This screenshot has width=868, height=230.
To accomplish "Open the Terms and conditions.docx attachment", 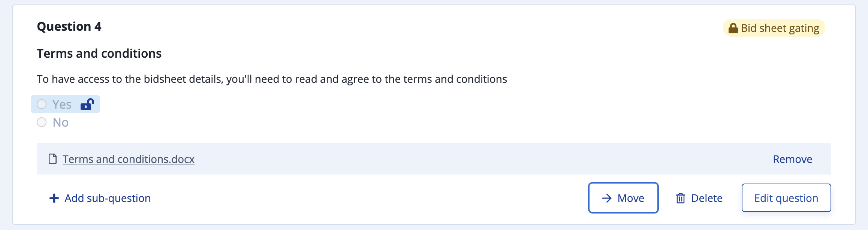I will (128, 159).
